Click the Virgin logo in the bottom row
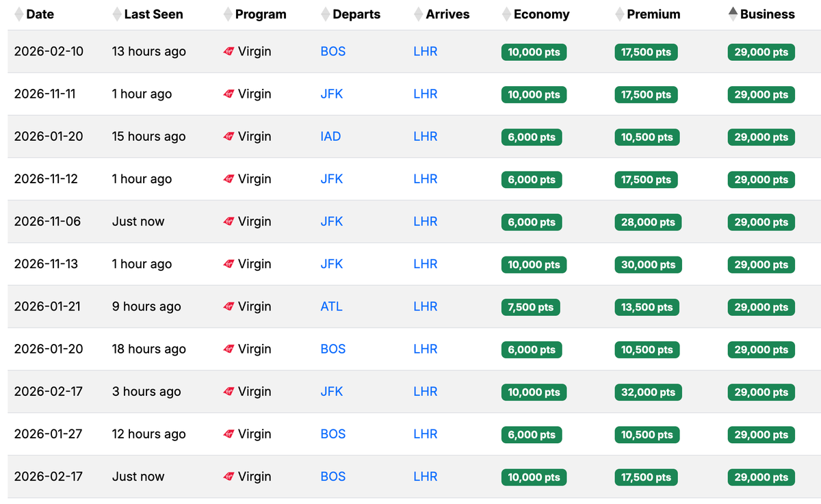The image size is (821, 504). click(x=229, y=477)
